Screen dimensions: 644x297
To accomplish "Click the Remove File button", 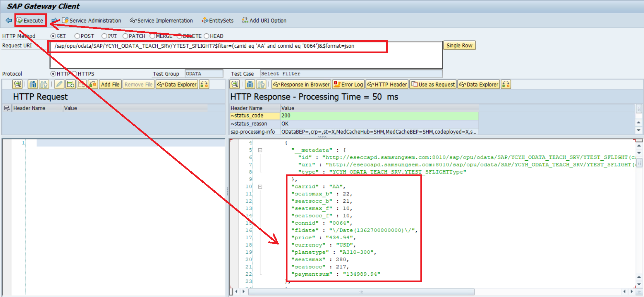I will [x=138, y=84].
